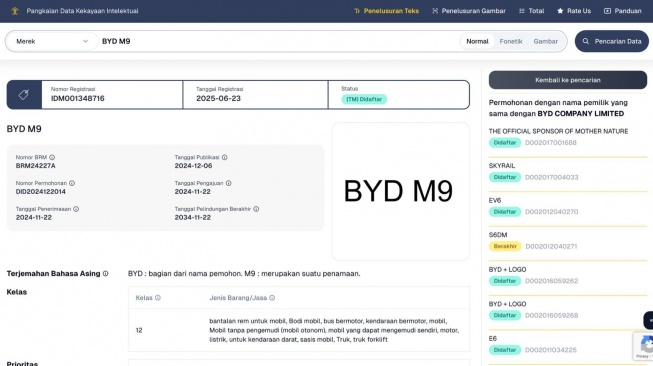The image size is (653, 366).
Task: Click info icon next to Tanggal Pelindungan Berakhir
Action: coord(256,209)
